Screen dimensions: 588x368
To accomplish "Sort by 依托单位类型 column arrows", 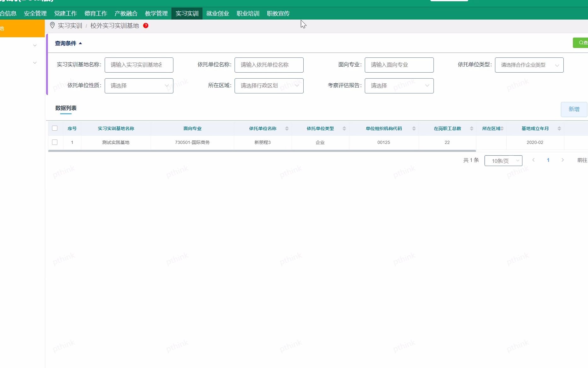I will pyautogui.click(x=344, y=128).
